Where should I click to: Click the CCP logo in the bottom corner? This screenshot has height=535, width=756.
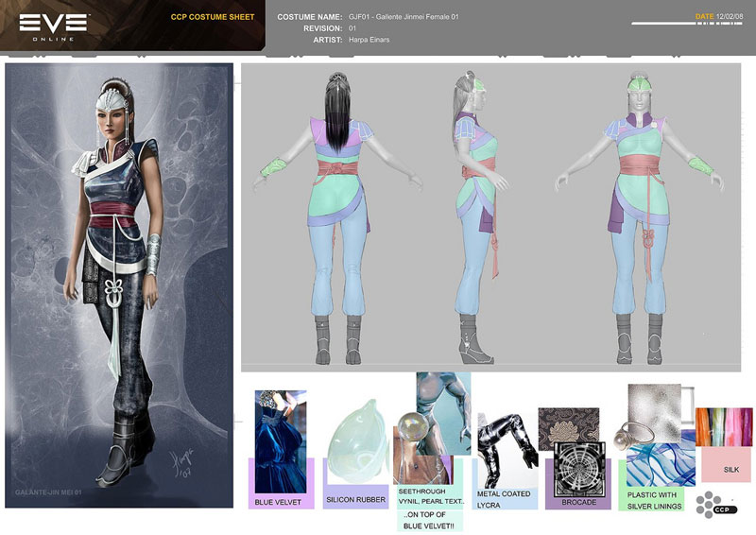(716, 505)
